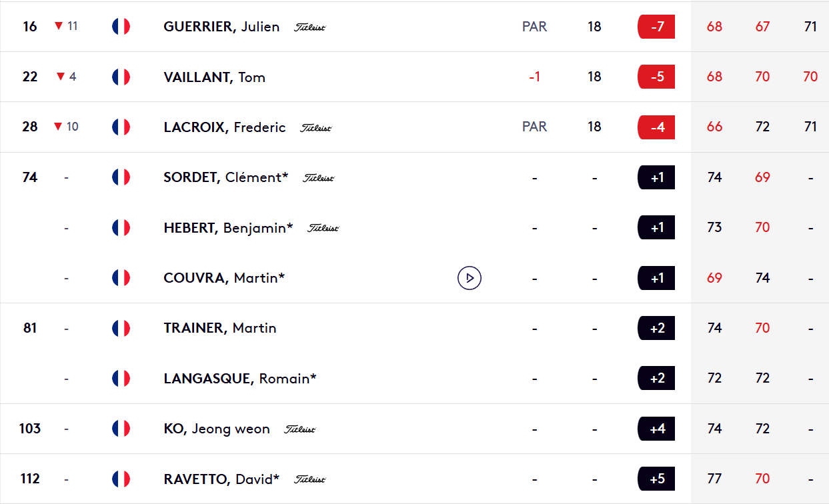This screenshot has width=829, height=504.
Task: Click the -5 total score badge for VAILLANT
Action: [x=656, y=77]
